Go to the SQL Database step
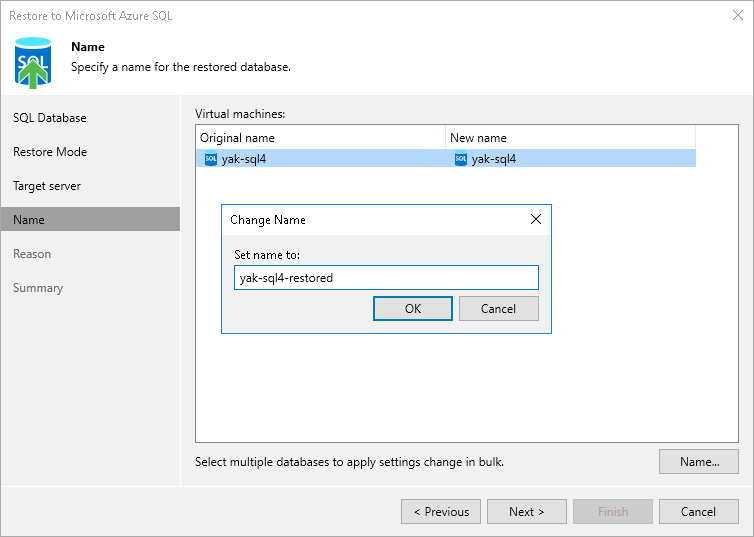The height and width of the screenshot is (537, 754). 50,118
